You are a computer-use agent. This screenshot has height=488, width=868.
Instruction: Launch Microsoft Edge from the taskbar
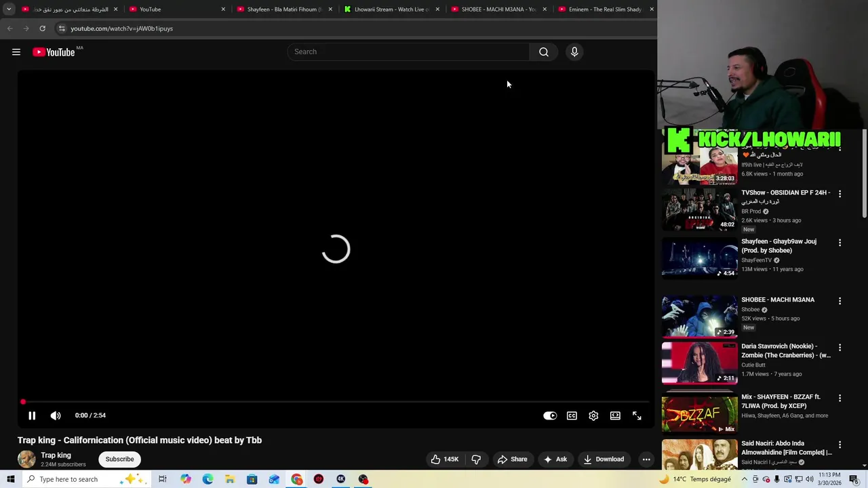(208, 479)
